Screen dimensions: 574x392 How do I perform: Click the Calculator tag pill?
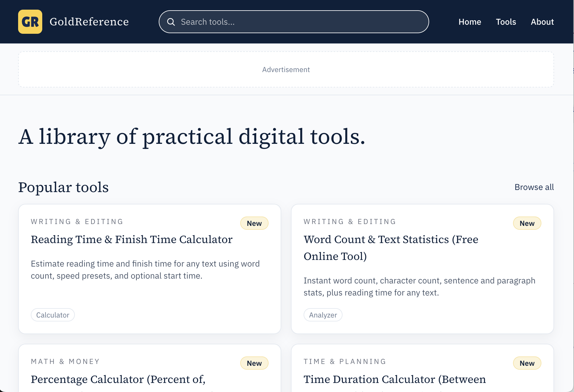coord(53,315)
